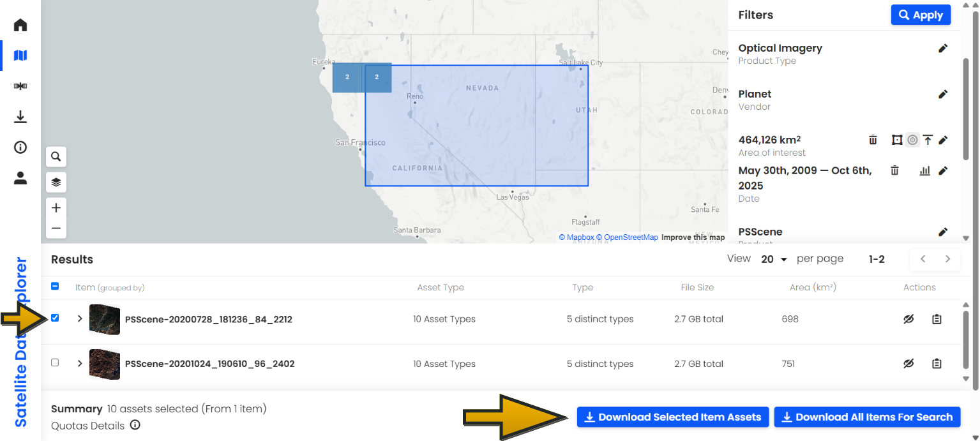Viewport: 980px width, 441px height.
Task: Click the search magnifier on the map
Action: point(56,156)
